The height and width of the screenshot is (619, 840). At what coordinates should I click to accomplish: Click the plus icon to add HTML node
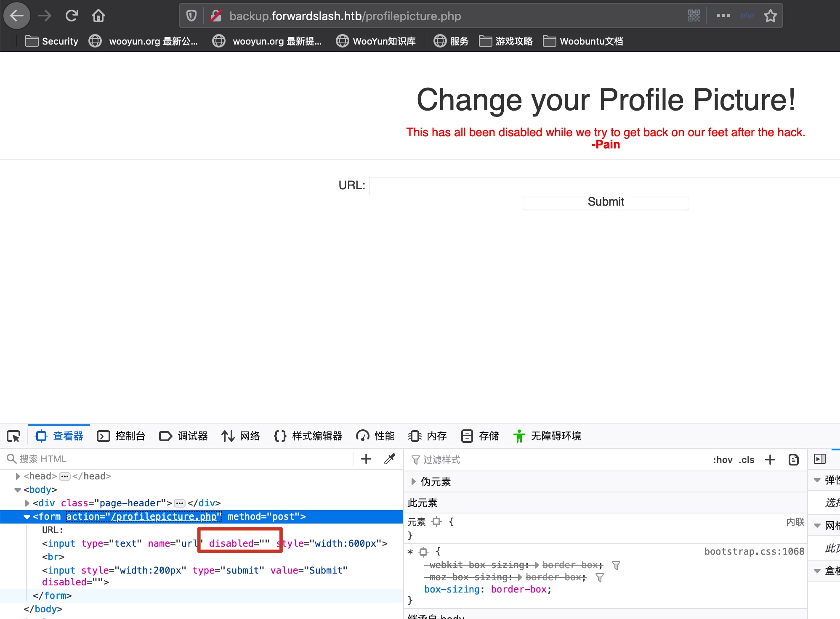(x=366, y=459)
